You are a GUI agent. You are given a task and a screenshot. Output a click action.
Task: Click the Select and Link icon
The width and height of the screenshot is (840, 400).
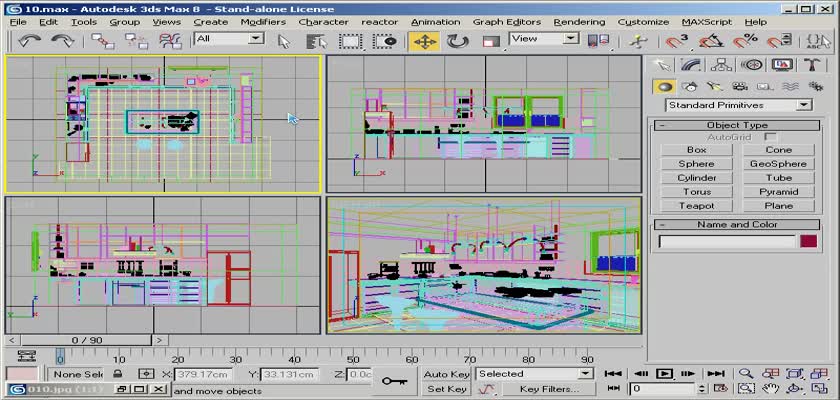pyautogui.click(x=103, y=41)
